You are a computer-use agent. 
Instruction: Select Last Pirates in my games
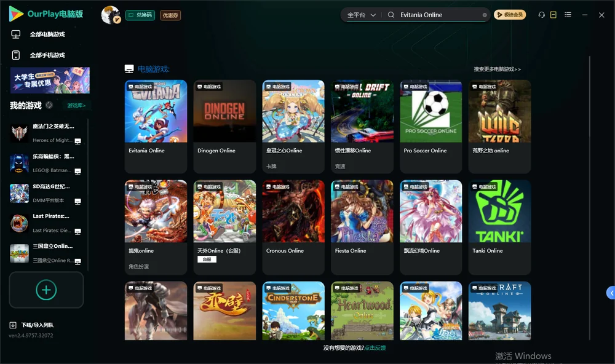46,223
